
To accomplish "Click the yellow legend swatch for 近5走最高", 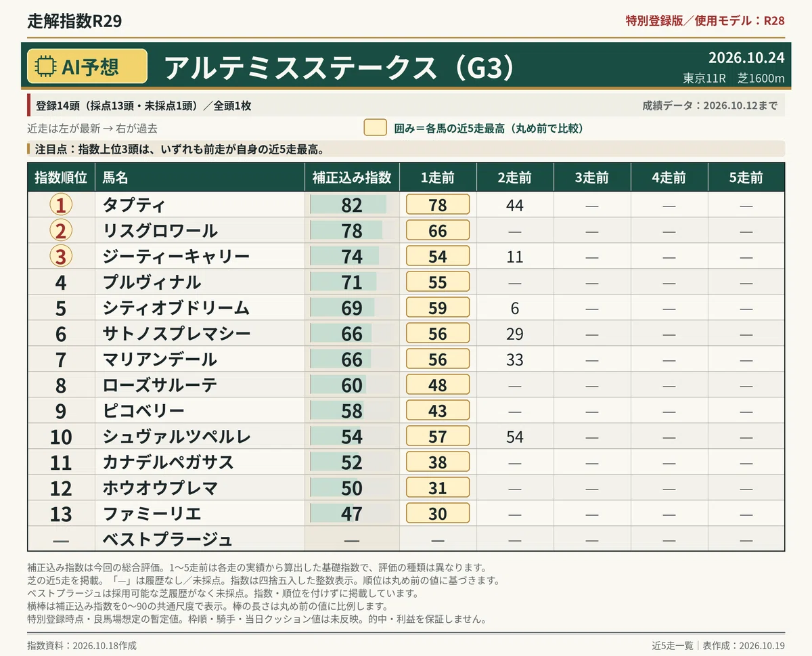I will pos(375,128).
